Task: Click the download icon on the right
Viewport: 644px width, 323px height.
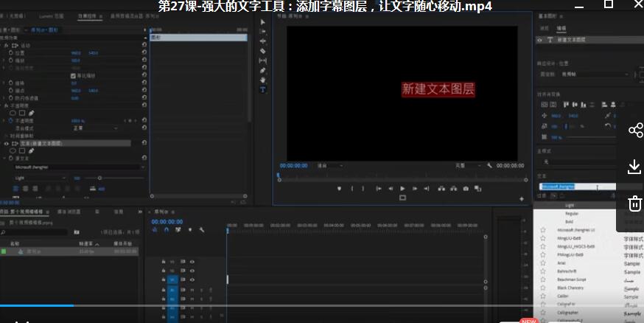Action: tap(635, 167)
